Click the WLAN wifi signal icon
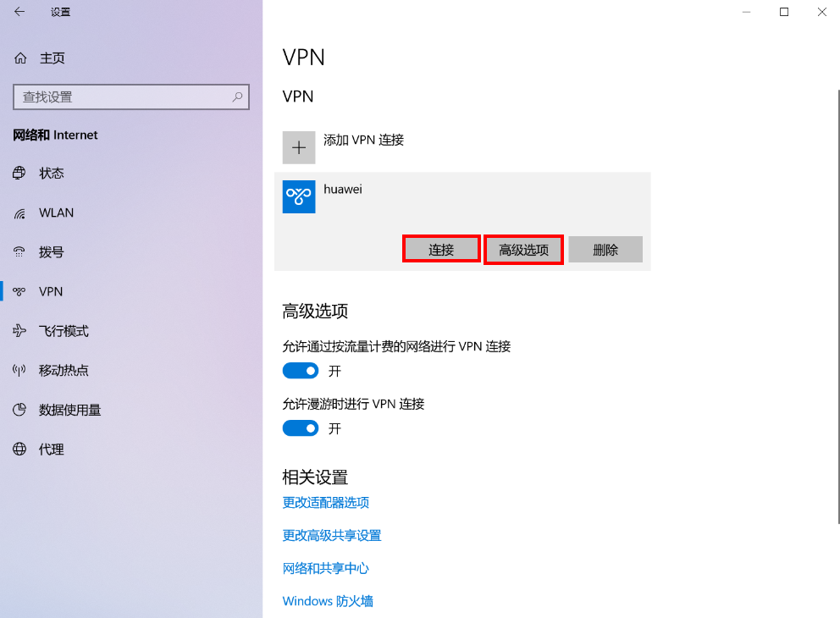Viewport: 840px width, 618px height. point(19,213)
